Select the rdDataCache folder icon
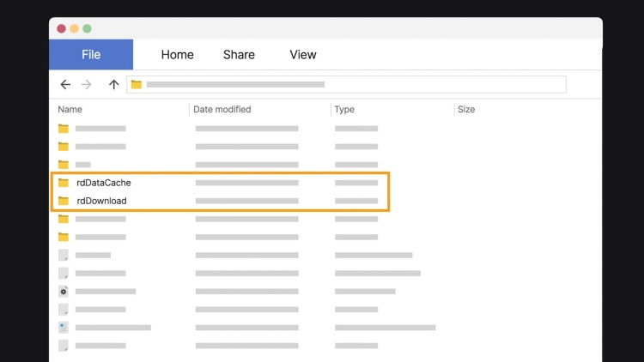The image size is (644, 362). click(x=64, y=183)
